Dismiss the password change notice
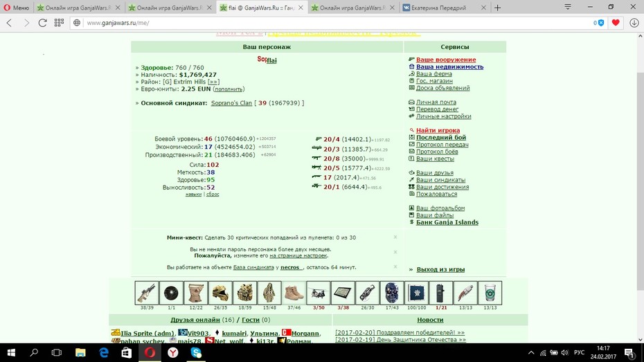The image size is (644, 362). [x=395, y=252]
